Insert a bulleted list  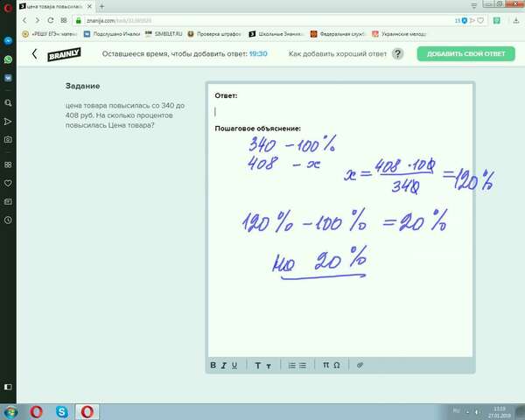point(303,366)
